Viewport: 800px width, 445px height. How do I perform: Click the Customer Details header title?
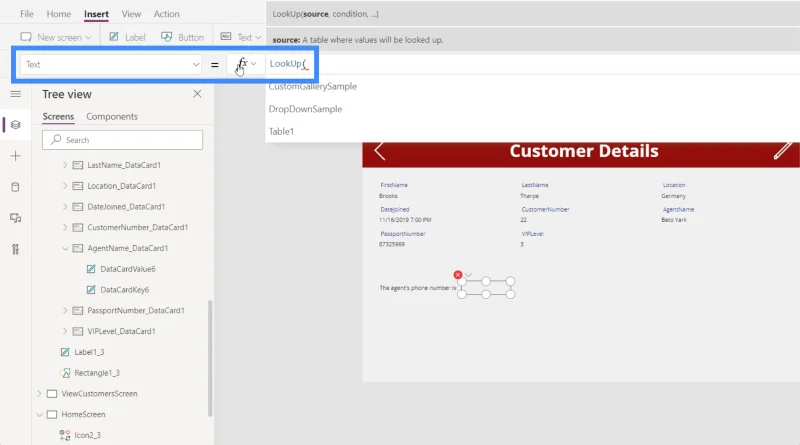584,151
